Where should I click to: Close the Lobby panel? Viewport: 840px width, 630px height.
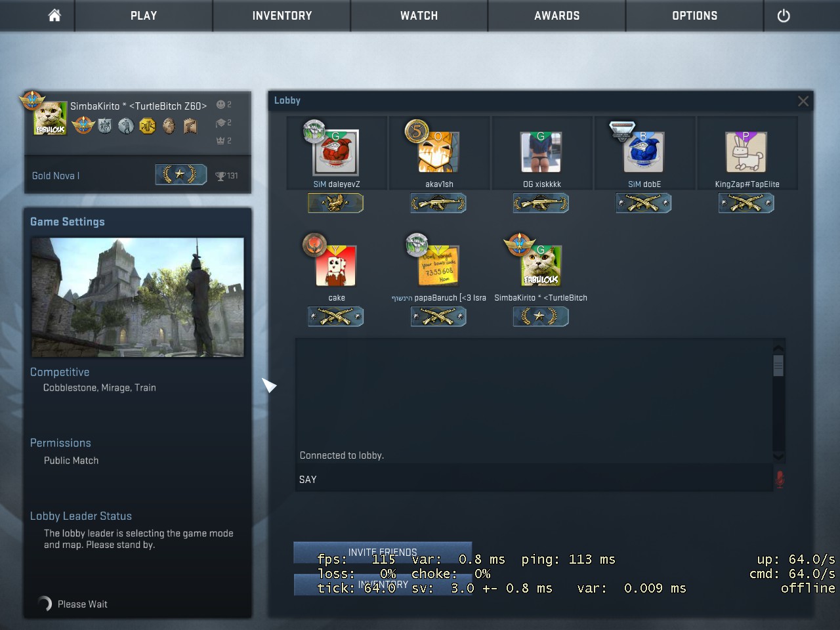coord(803,101)
